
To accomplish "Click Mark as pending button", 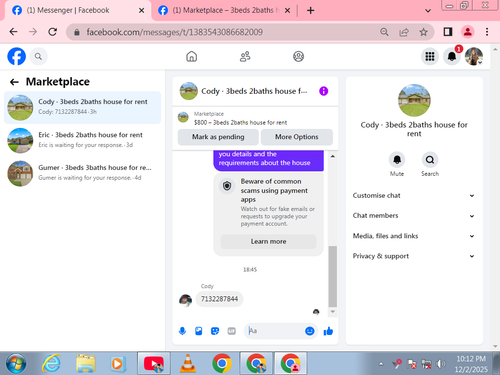I will coord(218,137).
